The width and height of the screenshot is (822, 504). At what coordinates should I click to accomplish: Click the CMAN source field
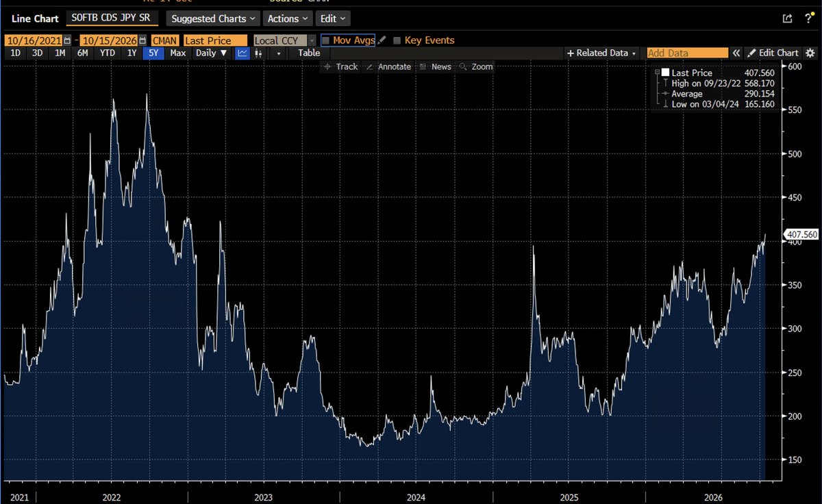165,40
